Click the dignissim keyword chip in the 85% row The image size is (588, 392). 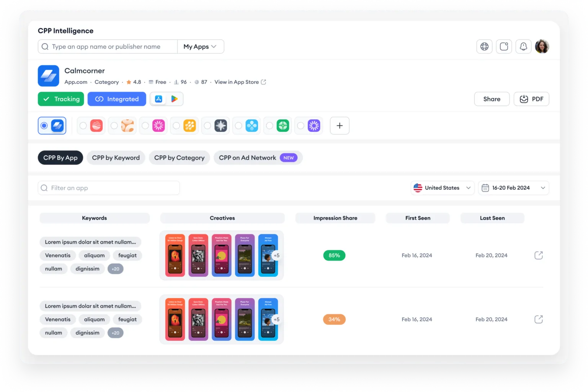(x=87, y=269)
